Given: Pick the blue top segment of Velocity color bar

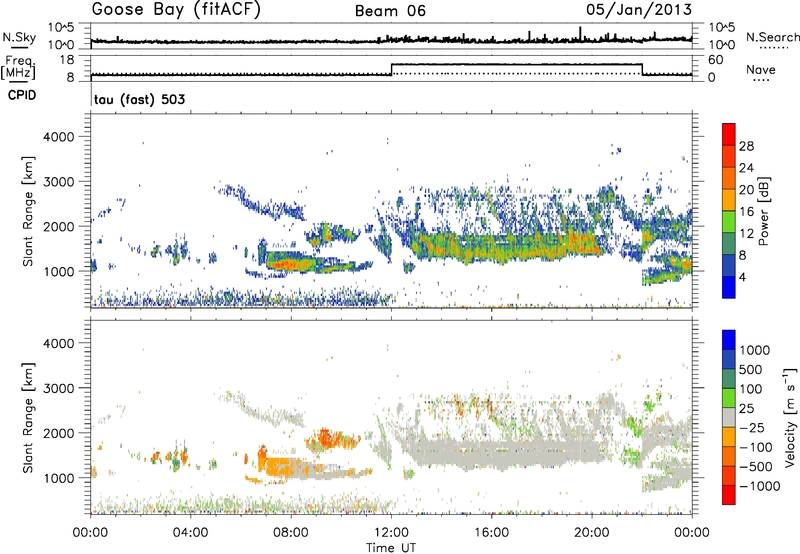Looking at the screenshot, I should click(x=729, y=340).
